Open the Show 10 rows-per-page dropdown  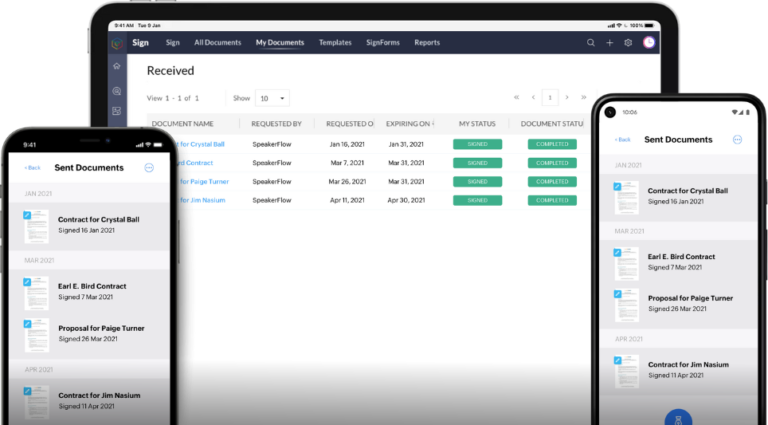272,98
